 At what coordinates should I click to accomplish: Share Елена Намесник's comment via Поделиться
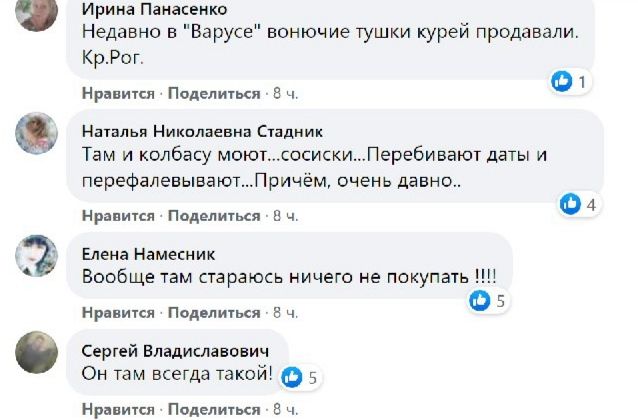pos(214,313)
